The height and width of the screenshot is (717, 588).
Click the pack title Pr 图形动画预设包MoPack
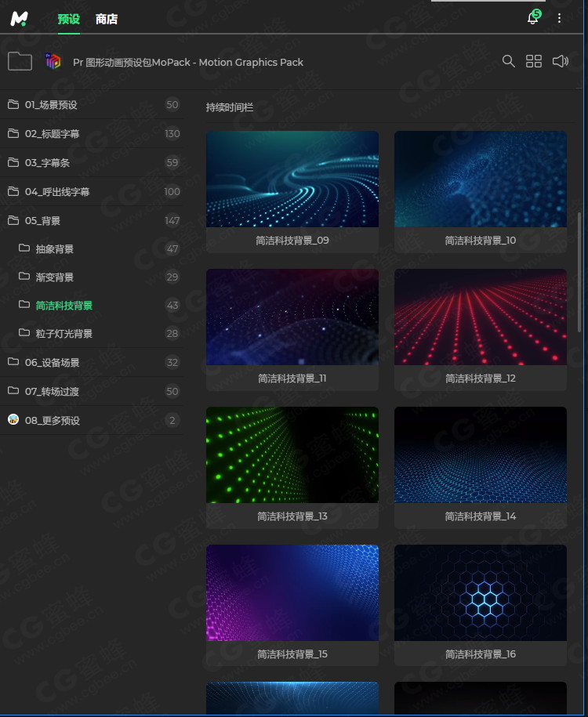pyautogui.click(x=188, y=62)
